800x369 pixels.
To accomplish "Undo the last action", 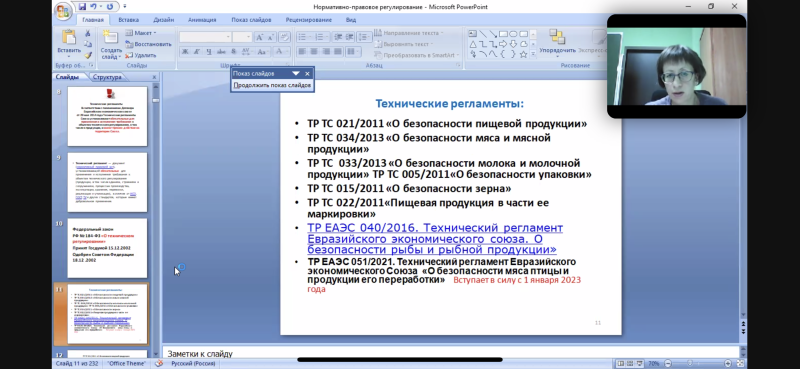I will [x=93, y=7].
